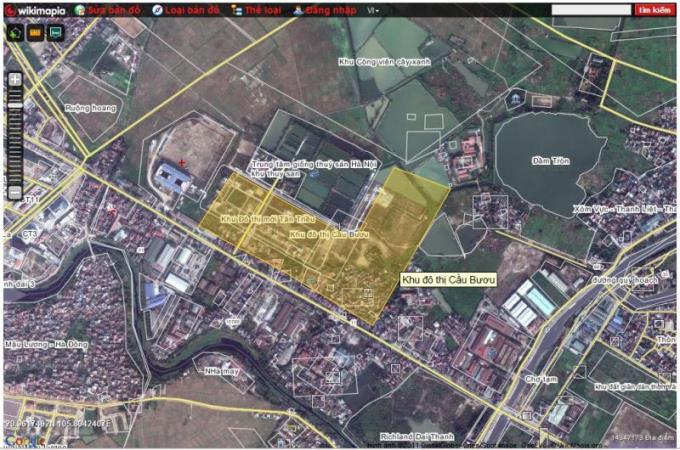
Task: Click the green add place icon
Action: (15, 32)
